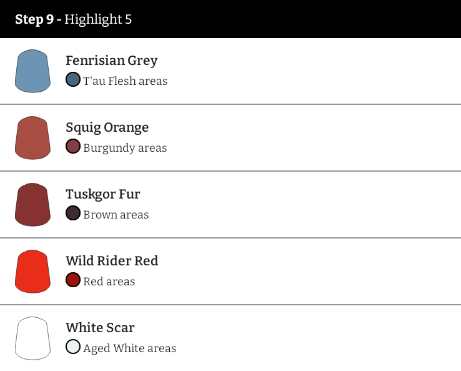Screen dimensions: 461x371
Task: Select the T'au Flesh areas label
Action: tap(125, 81)
